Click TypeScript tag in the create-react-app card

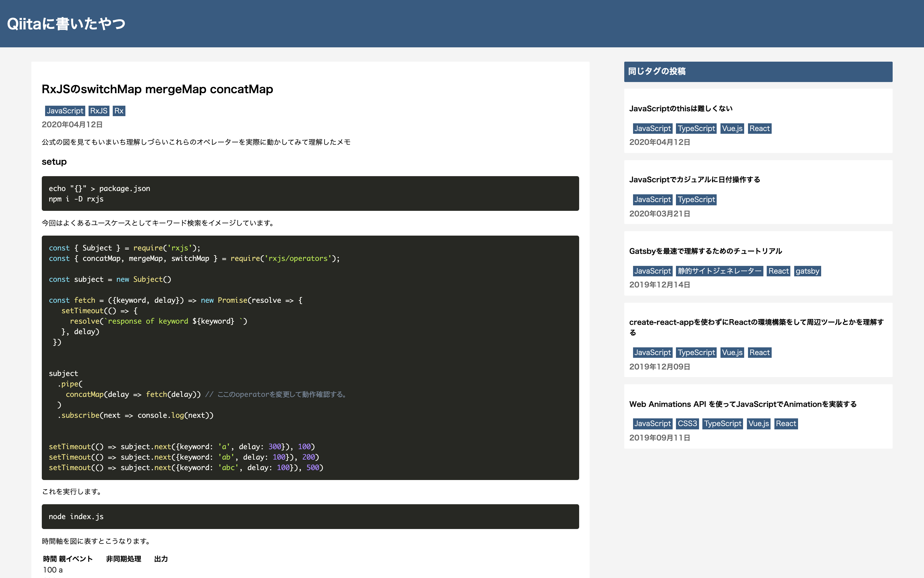click(696, 353)
